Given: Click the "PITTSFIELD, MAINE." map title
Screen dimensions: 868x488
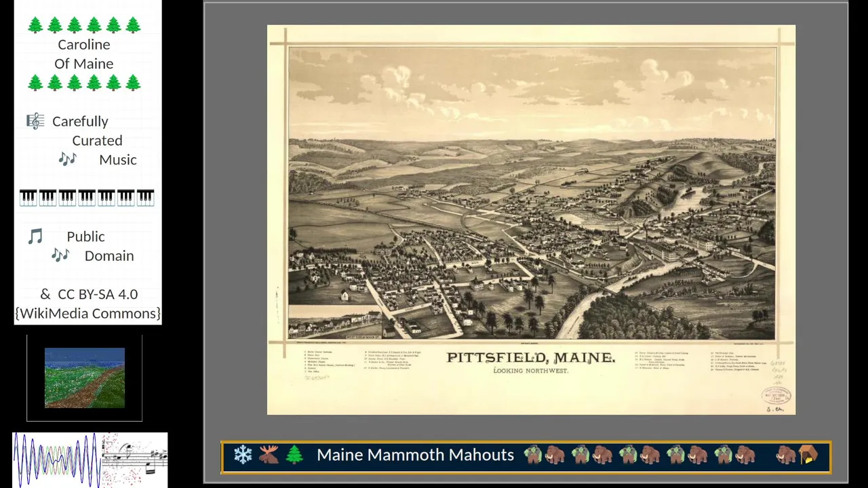Looking at the screenshot, I should coord(531,358).
